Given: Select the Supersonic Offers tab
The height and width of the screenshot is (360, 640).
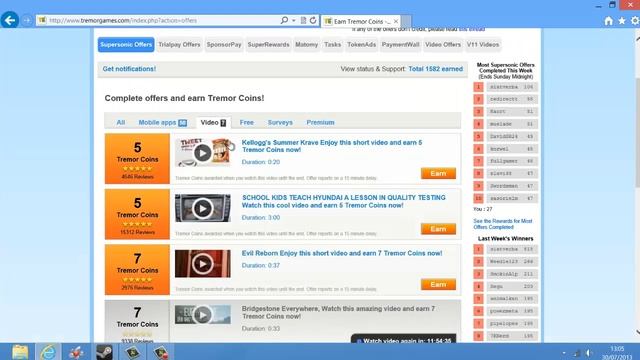Looking at the screenshot, I should [x=126, y=44].
